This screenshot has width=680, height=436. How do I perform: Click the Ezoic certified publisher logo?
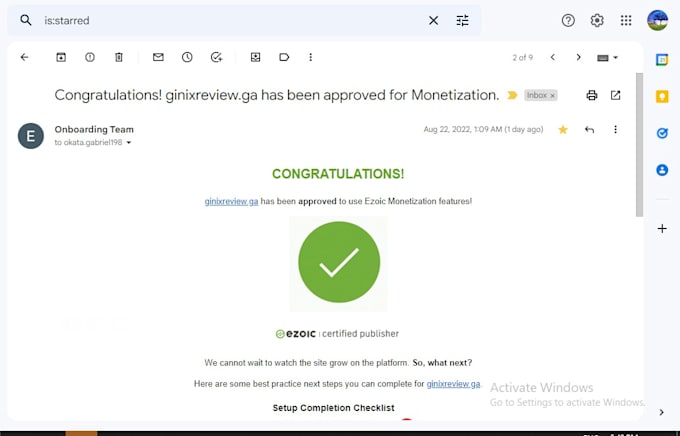337,334
